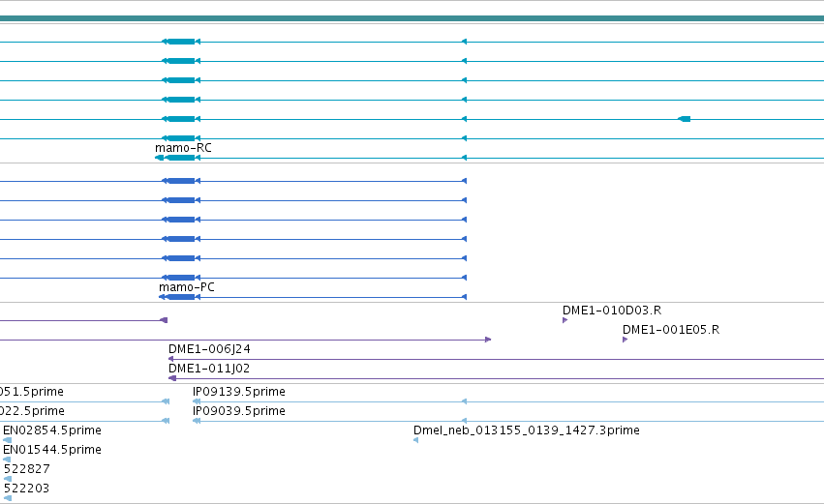
Task: Click the light-blue glyph under 522203
Action: click(8, 499)
